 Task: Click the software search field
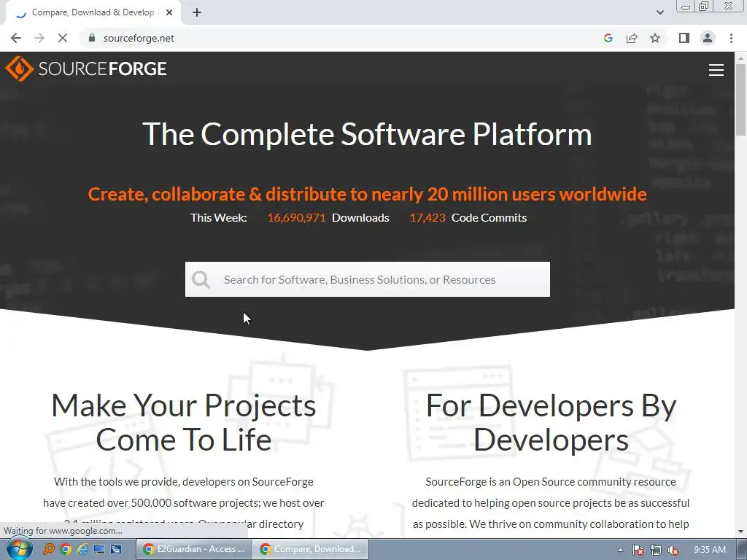pos(368,279)
